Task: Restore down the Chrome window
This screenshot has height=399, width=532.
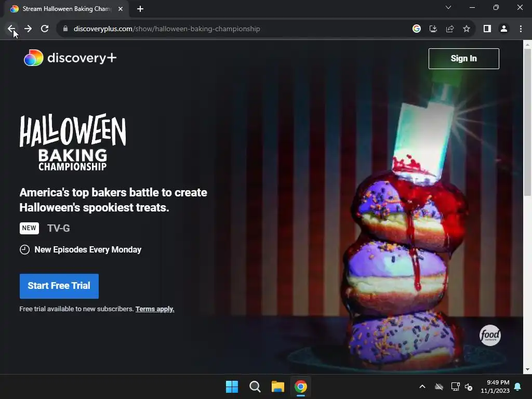Action: 496,7
